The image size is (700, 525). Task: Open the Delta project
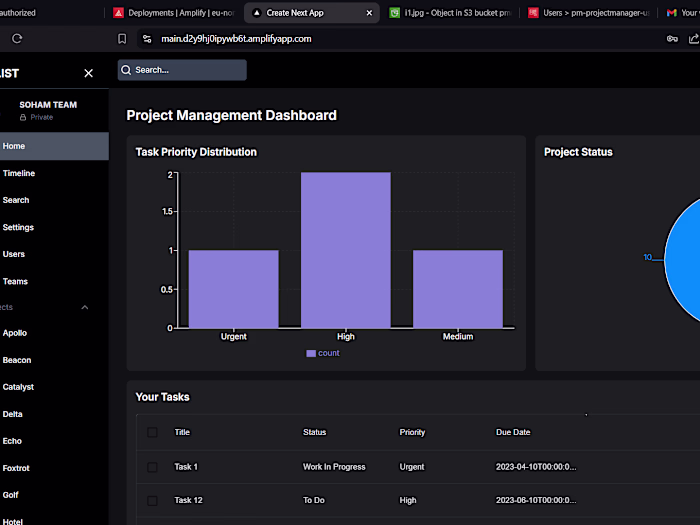click(x=54, y=414)
